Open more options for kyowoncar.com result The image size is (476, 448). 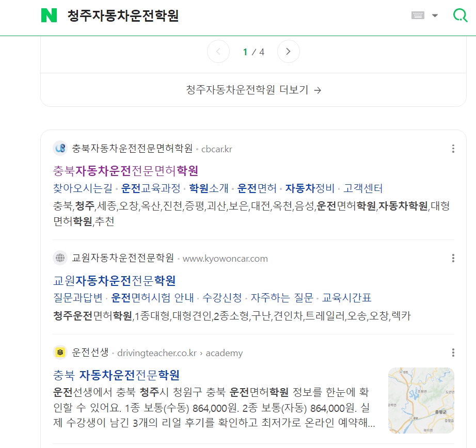(453, 258)
